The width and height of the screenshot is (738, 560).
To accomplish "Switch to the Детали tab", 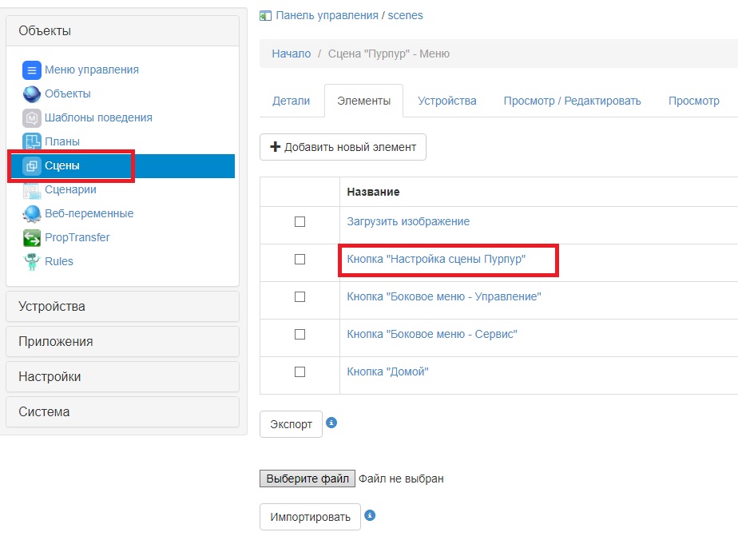I will [291, 101].
